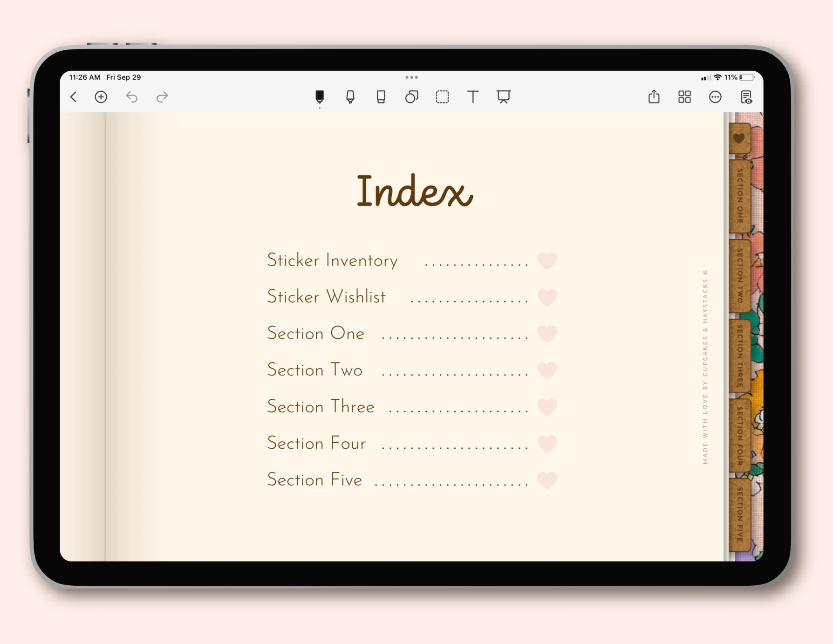Open the heart tab on side
This screenshot has height=644, width=833.
tap(739, 138)
